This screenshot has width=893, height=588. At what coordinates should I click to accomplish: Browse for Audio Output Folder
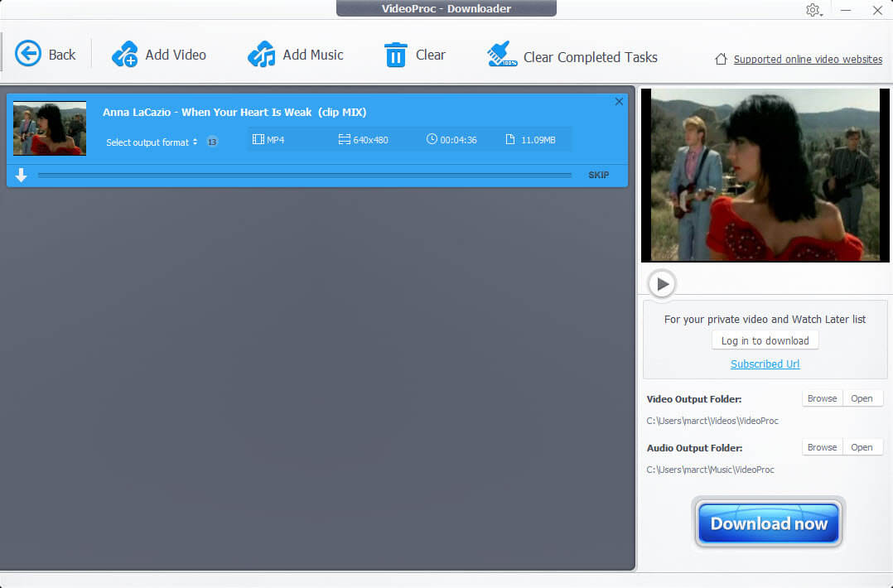point(822,447)
